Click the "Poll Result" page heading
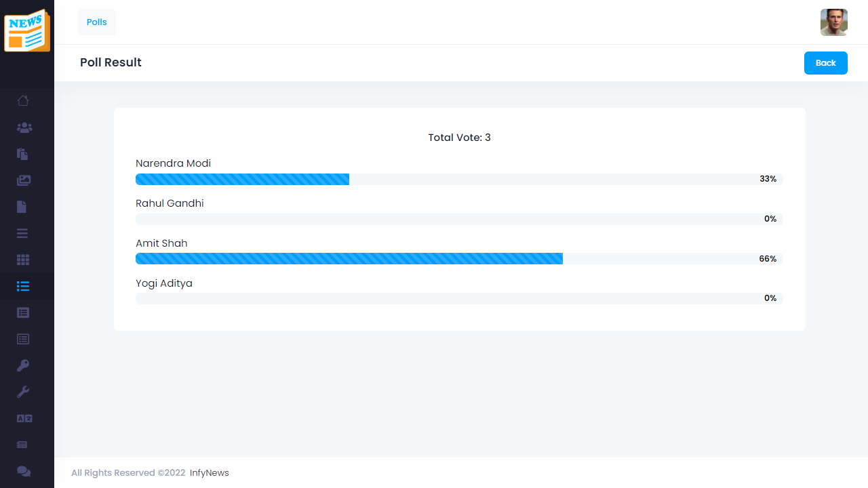 click(x=111, y=62)
